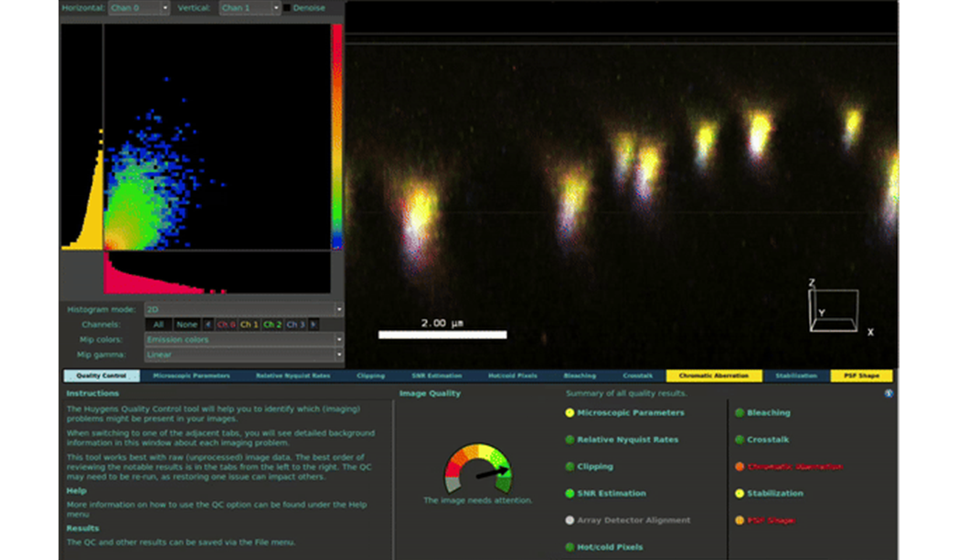Click the yellow Microscopic Parameters status dot

coord(569,413)
